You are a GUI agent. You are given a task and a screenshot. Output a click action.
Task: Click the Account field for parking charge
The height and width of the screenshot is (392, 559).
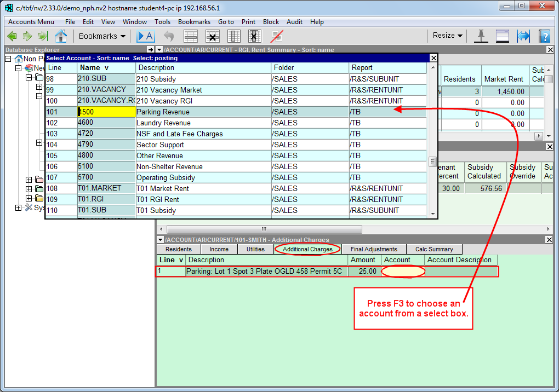[403, 271]
